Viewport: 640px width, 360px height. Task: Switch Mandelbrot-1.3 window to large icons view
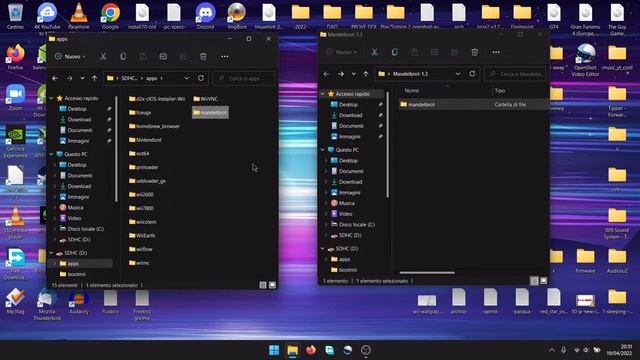coord(543,281)
